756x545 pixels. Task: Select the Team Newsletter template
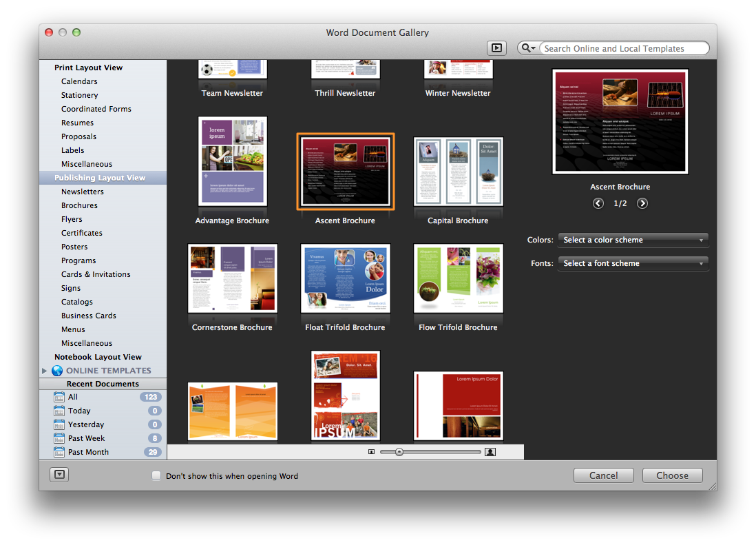(233, 70)
